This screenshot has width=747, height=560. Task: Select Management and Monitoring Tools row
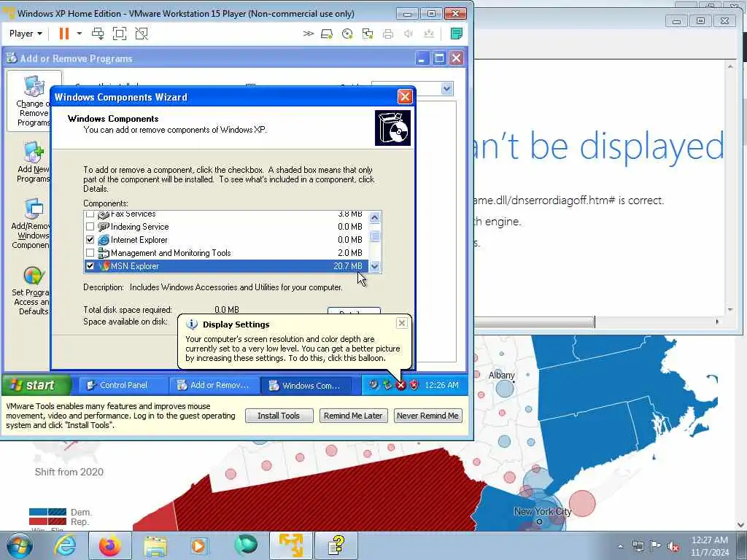coord(226,253)
